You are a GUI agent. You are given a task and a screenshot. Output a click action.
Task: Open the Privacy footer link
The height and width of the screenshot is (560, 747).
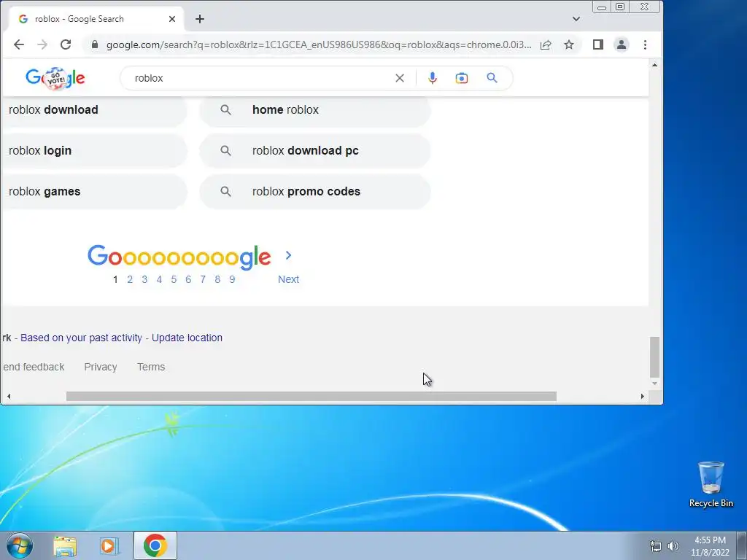coord(101,367)
